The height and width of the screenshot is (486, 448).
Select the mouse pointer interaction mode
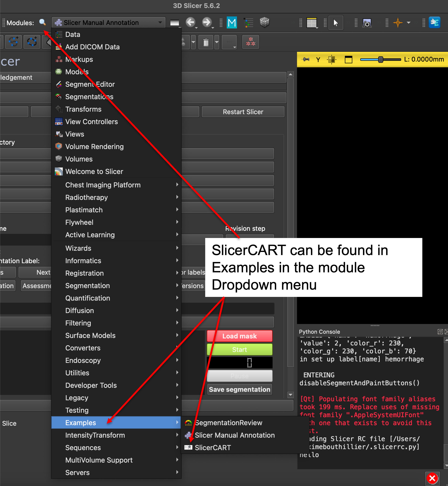336,23
